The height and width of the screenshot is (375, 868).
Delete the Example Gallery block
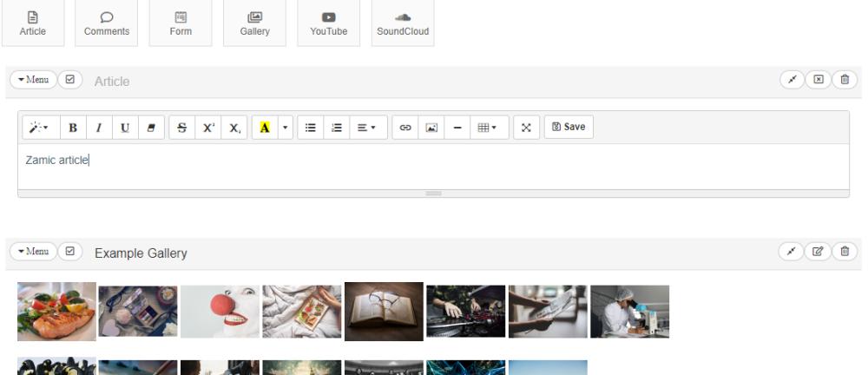[x=845, y=252]
